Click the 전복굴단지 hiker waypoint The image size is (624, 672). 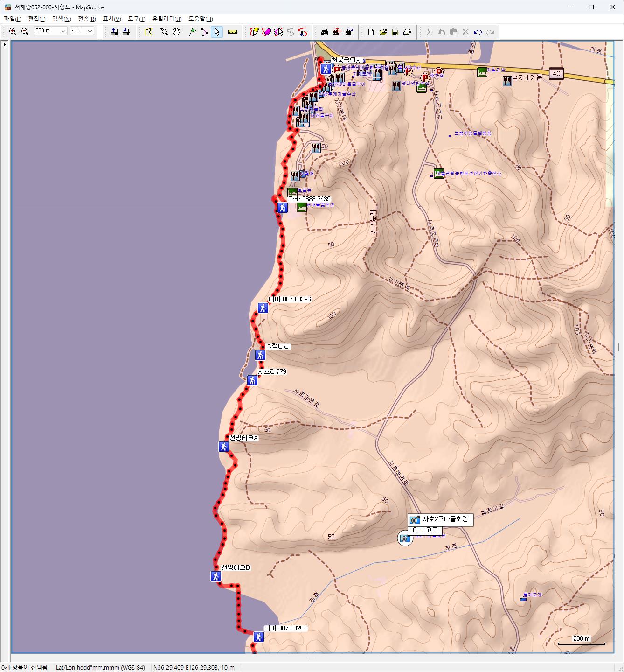326,69
